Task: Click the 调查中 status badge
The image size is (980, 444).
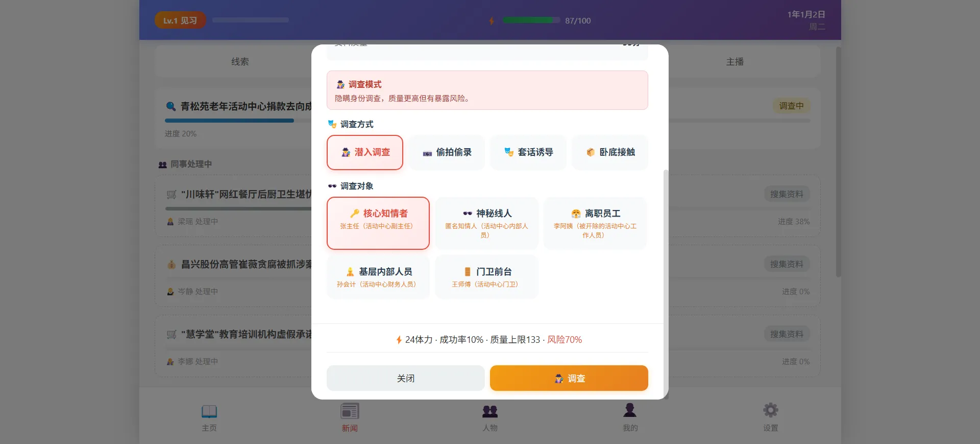Action: (x=791, y=106)
